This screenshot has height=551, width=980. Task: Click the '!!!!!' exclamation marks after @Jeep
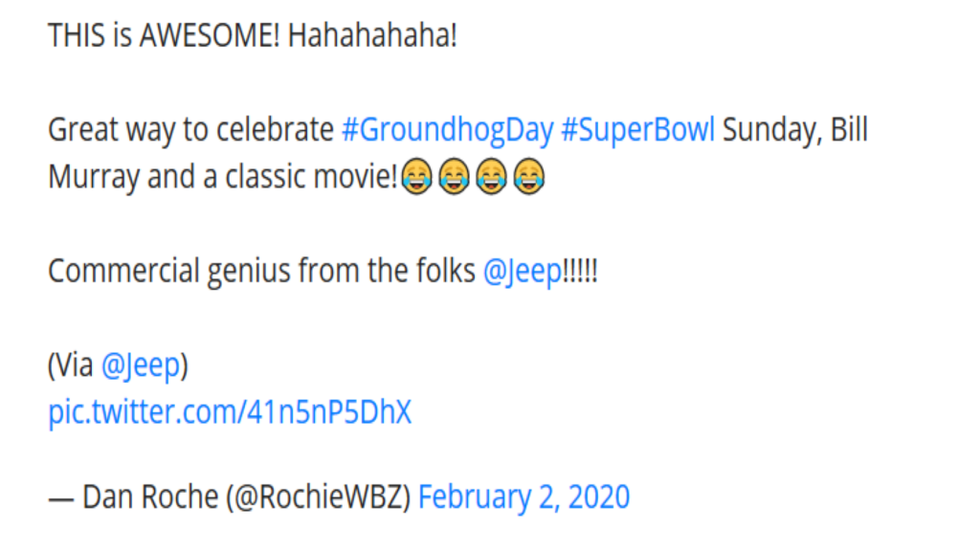pos(581,272)
